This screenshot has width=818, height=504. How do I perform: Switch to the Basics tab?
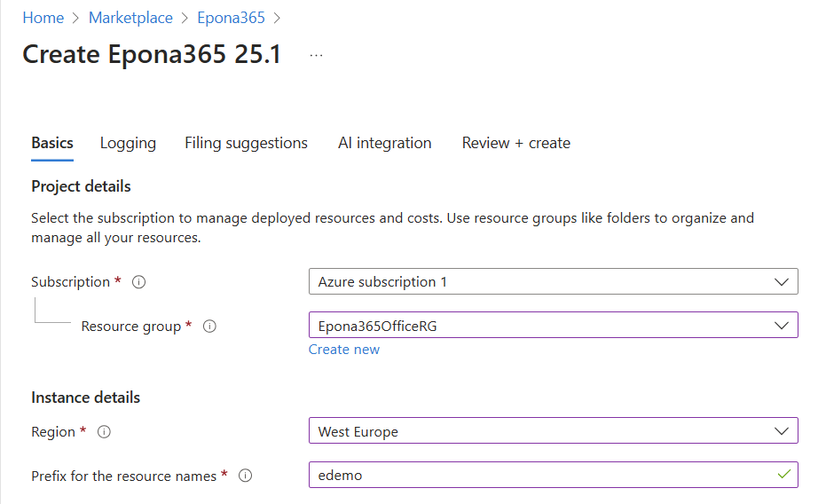tap(52, 143)
